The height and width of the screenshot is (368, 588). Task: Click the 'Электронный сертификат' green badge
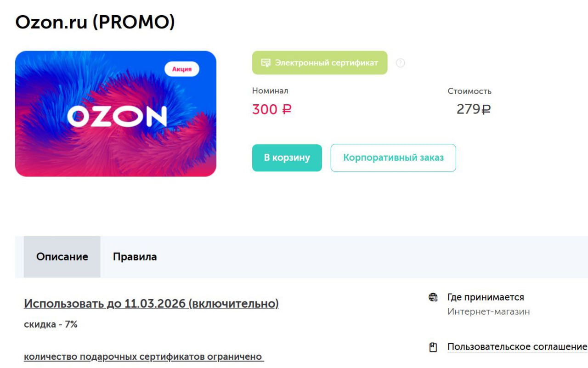(x=319, y=62)
